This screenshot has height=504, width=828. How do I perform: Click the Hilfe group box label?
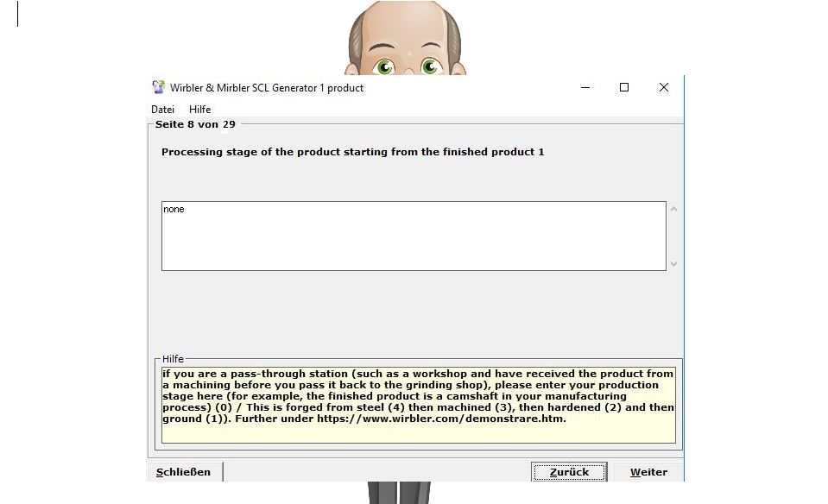(x=173, y=359)
